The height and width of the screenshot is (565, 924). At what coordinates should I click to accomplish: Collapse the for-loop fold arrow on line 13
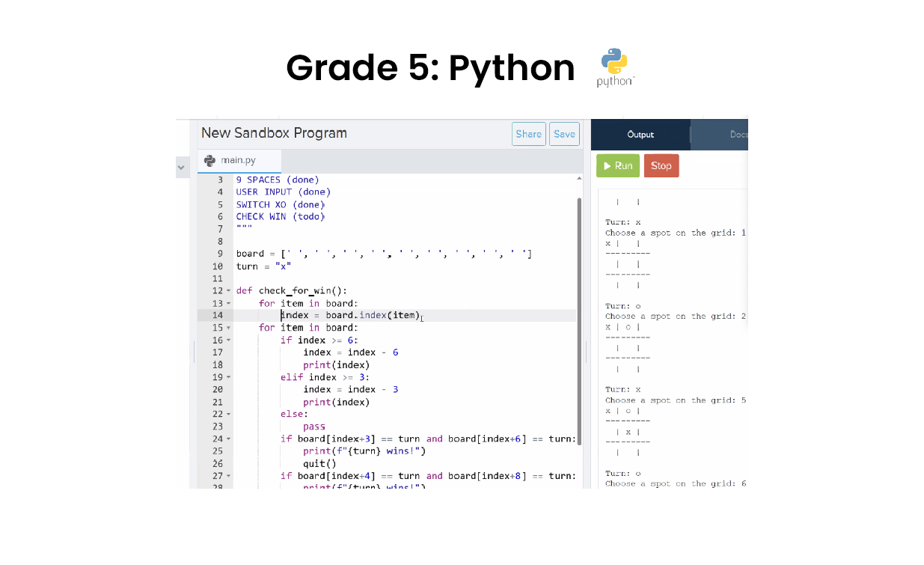(x=228, y=303)
